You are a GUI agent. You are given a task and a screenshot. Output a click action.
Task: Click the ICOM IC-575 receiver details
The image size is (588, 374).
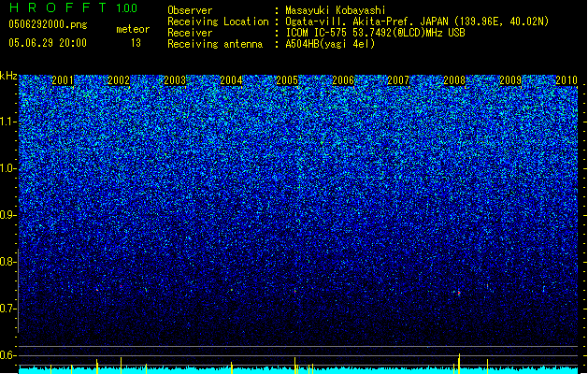pos(376,33)
